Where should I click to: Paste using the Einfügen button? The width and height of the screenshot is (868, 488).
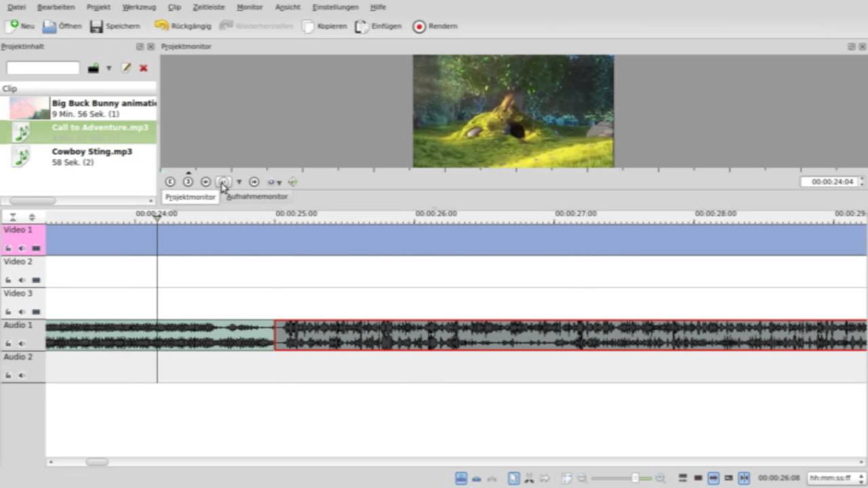coord(378,26)
